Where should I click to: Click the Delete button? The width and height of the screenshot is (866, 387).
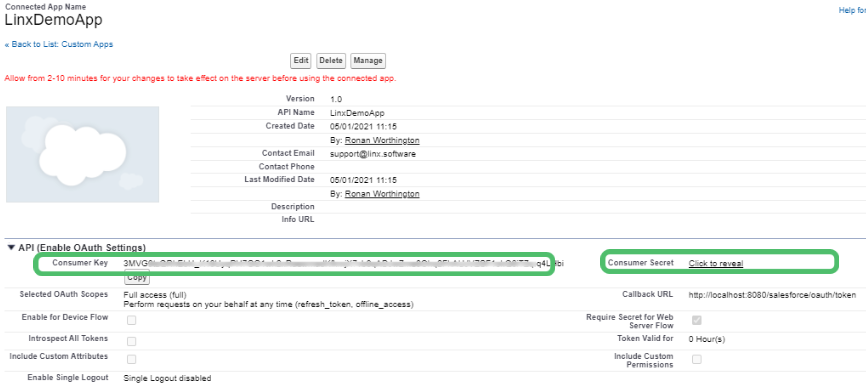(331, 61)
